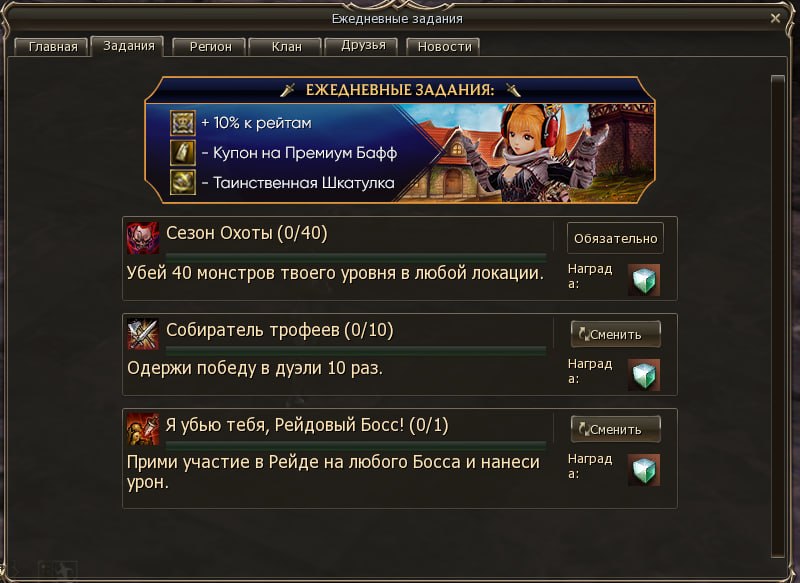The height and width of the screenshot is (583, 800).
Task: Click the Сезон Охоты skull quest icon
Action: 142,238
